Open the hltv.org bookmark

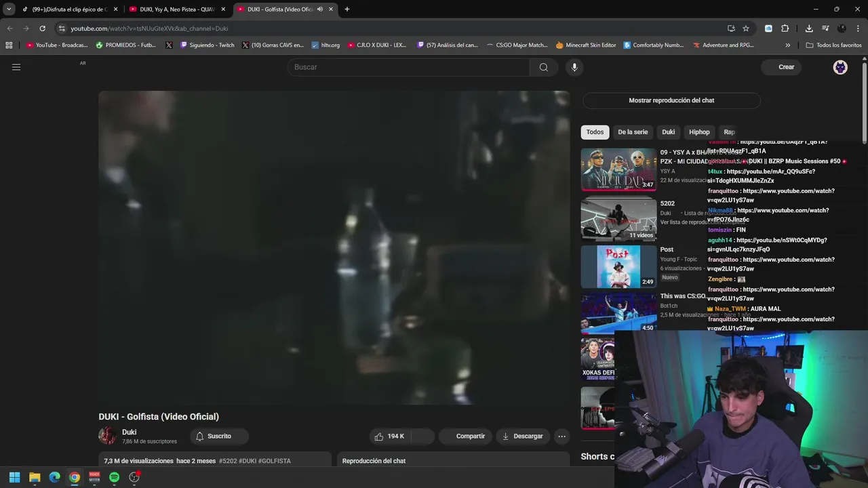325,45
